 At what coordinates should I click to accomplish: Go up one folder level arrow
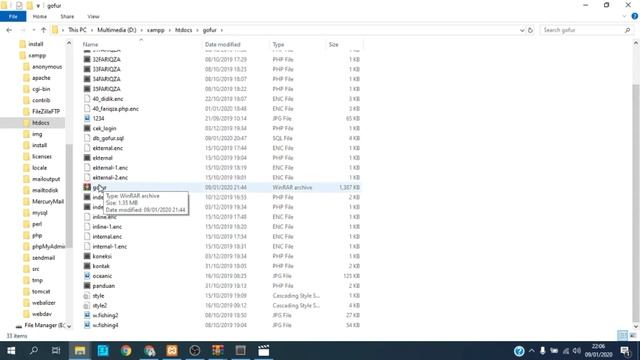pos(43,30)
